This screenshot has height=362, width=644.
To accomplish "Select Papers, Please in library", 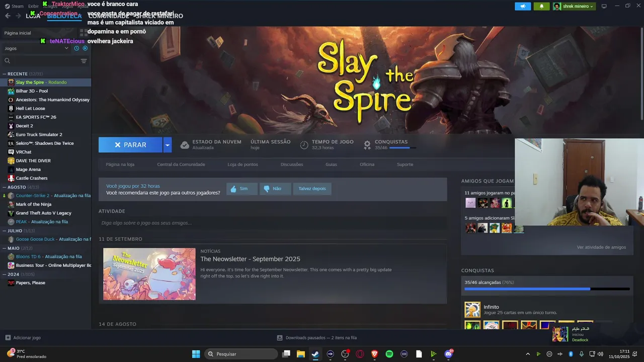I will (30, 283).
